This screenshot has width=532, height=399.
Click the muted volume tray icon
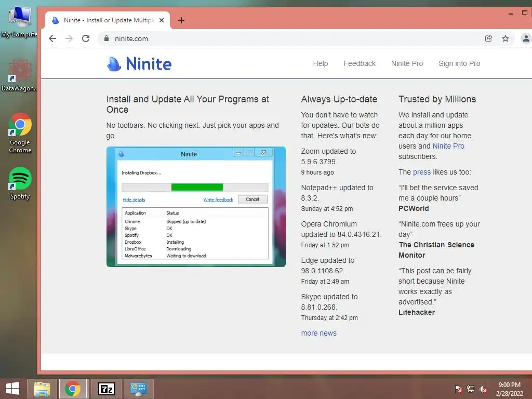point(483,389)
